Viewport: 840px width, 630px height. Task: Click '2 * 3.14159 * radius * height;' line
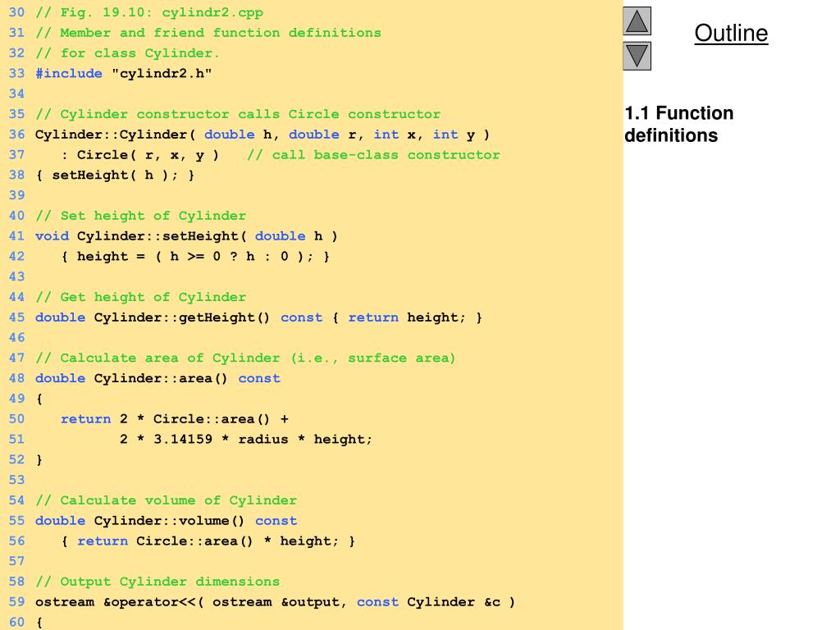pos(246,440)
